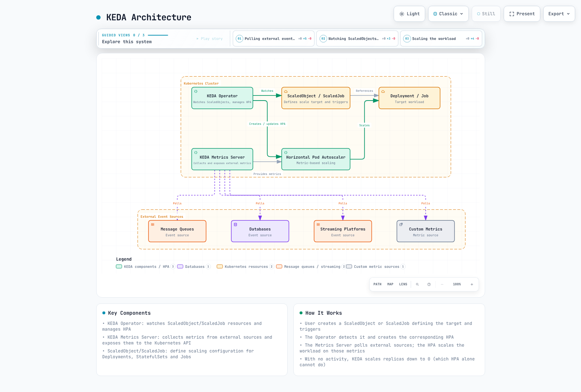The height and width of the screenshot is (392, 581).
Task: Select guided view 02 Watching ScaledObjects
Action: coord(357,38)
